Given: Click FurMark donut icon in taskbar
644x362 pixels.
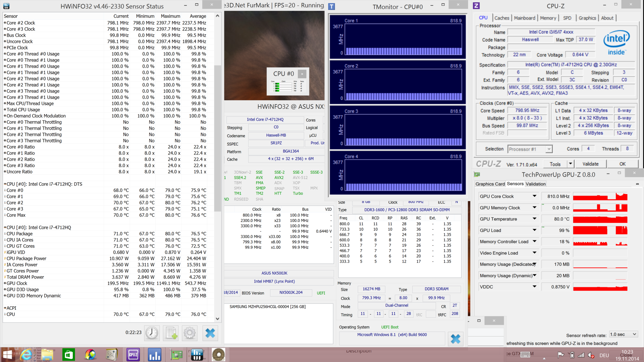Looking at the screenshot, I should click(x=218, y=355).
